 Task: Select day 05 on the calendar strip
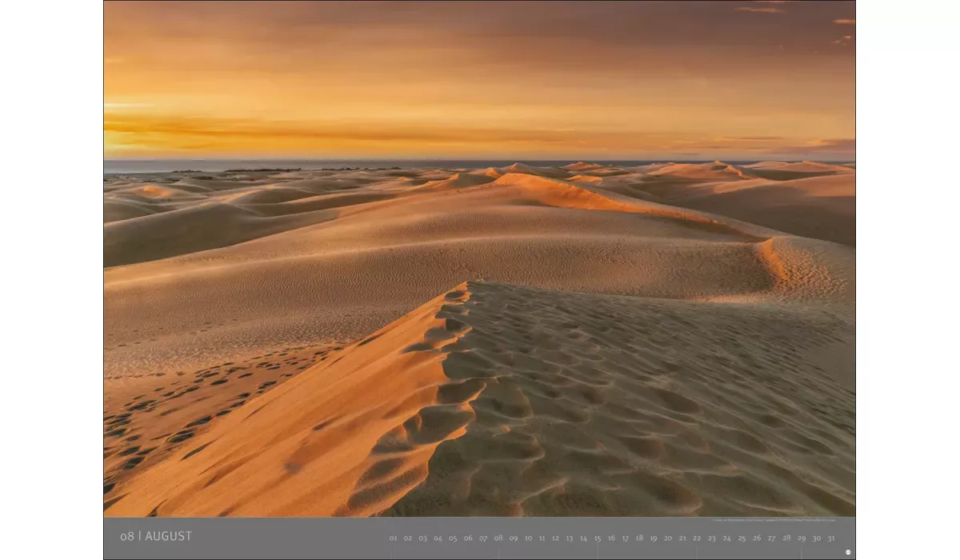(453, 538)
